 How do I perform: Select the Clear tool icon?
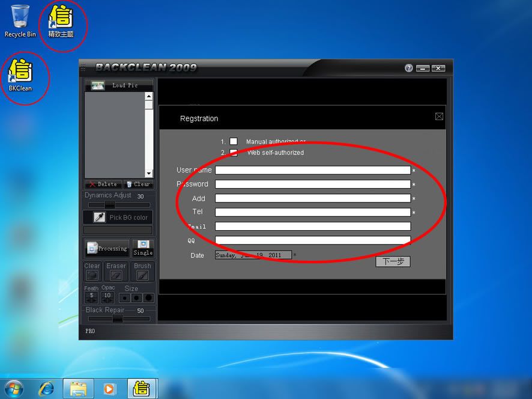click(x=92, y=275)
